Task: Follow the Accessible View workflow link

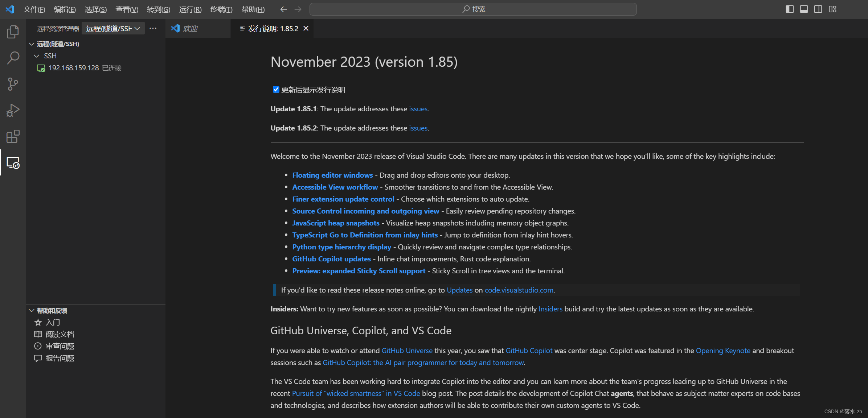Action: click(x=335, y=187)
